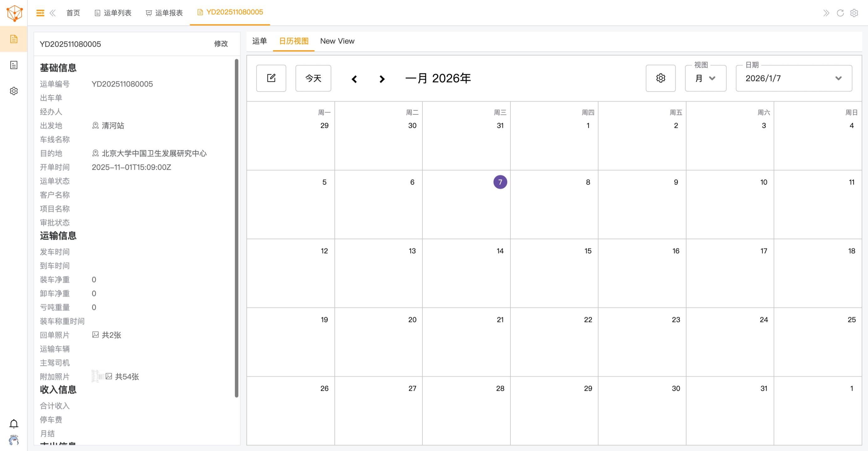Open sidebar settings gear icon
Screen dimensions: 868x451
pyautogui.click(x=13, y=91)
